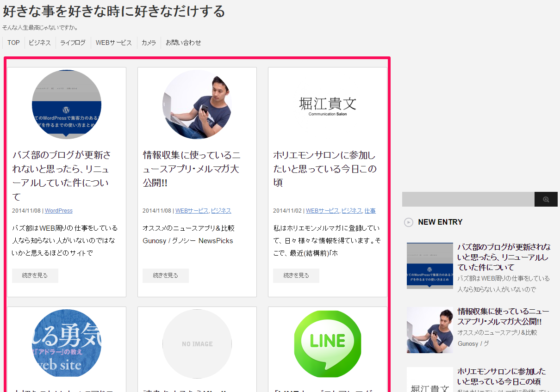The height and width of the screenshot is (392, 560).
Task: Open sidebar man-with-phone thumbnail in NEW ENTRY
Action: point(430,330)
